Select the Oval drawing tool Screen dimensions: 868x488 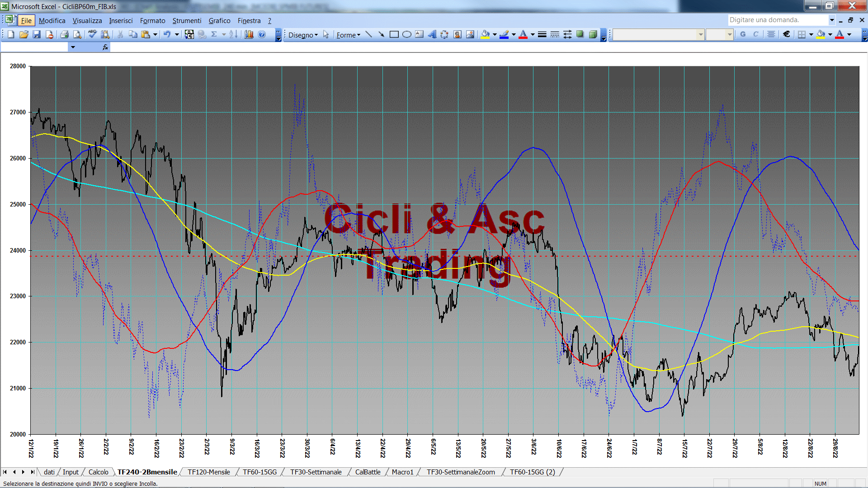(x=406, y=34)
